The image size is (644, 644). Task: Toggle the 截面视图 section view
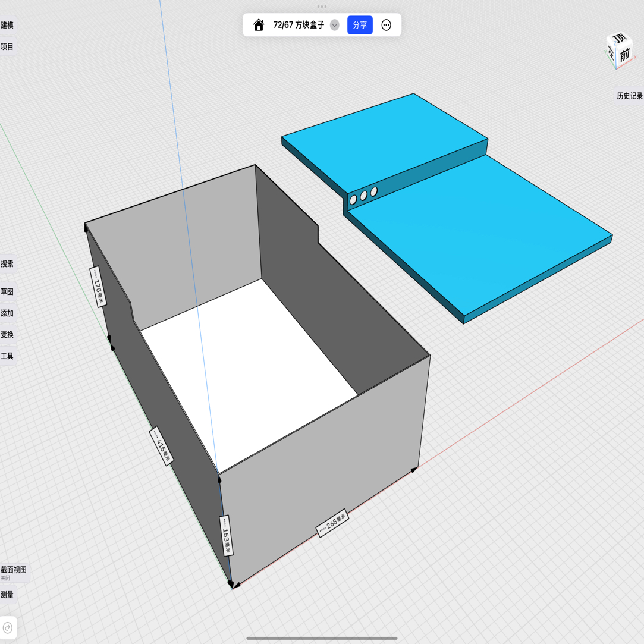[x=13, y=570]
